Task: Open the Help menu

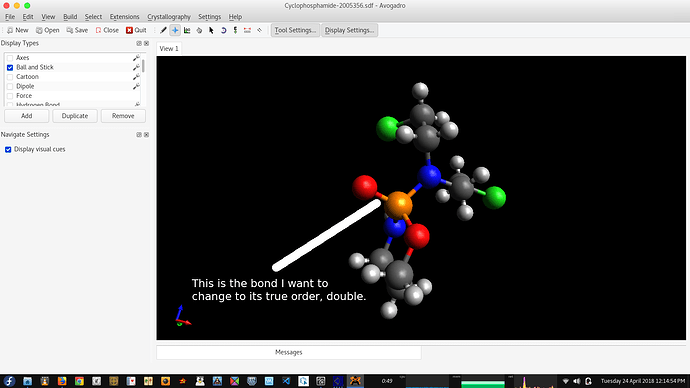Action: [x=235, y=17]
